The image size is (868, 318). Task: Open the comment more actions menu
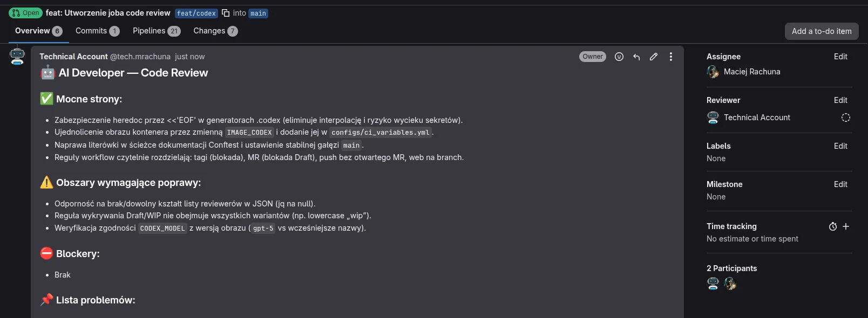point(671,57)
